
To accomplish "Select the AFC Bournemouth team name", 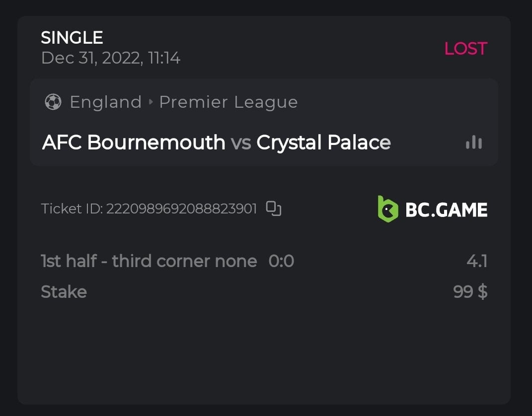I will pos(134,142).
